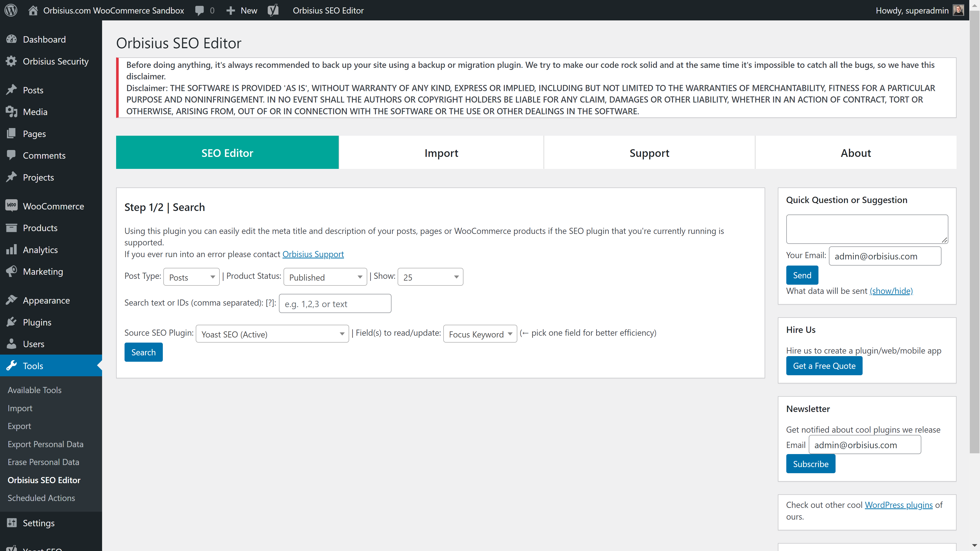The image size is (980, 551).
Task: Open Orbisius SEO Editor submenu item
Action: coord(44,480)
